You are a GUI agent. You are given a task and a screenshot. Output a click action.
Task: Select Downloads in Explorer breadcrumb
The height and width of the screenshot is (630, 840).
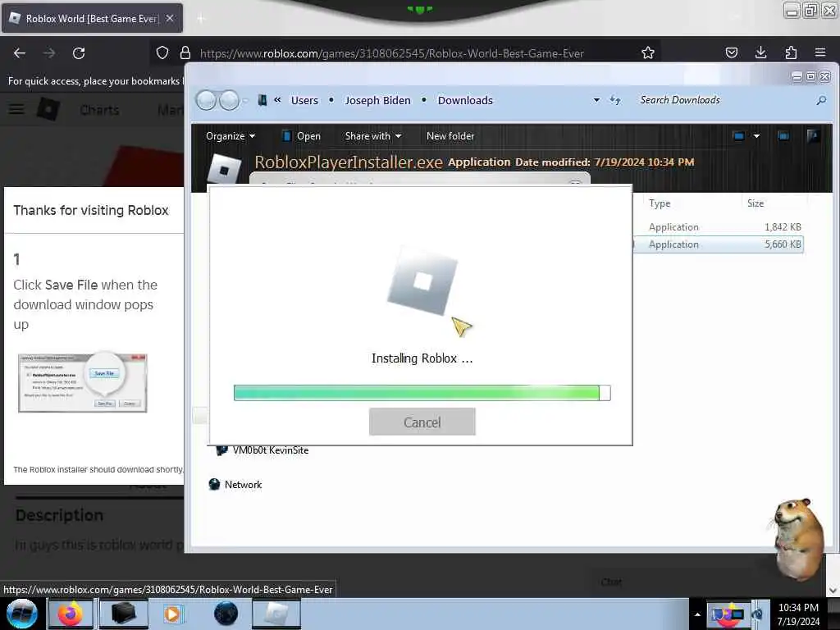[x=465, y=100]
